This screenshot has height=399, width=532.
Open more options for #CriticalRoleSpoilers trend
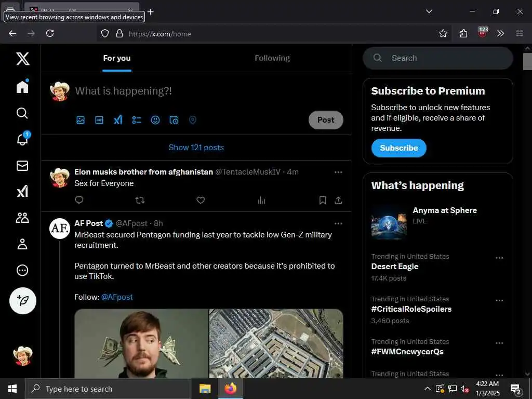pos(499,301)
